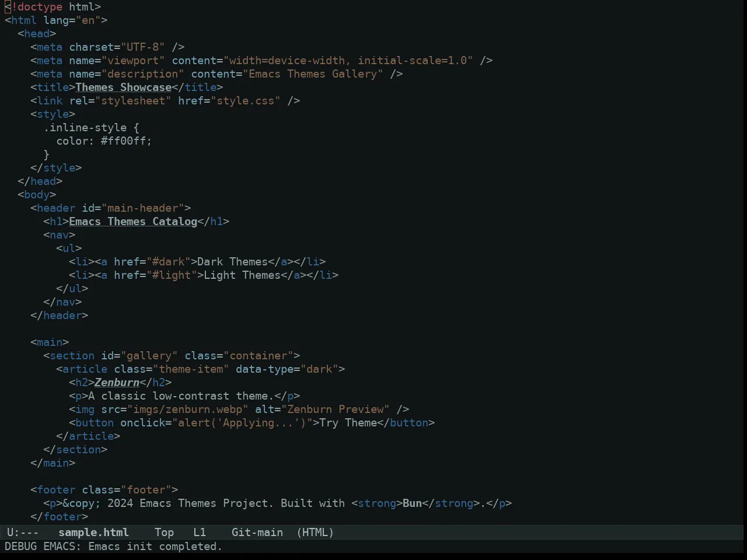Click 'A classic low-contrast theme.' paragraph text
Viewport: 747px width, 560px height.
coord(181,396)
